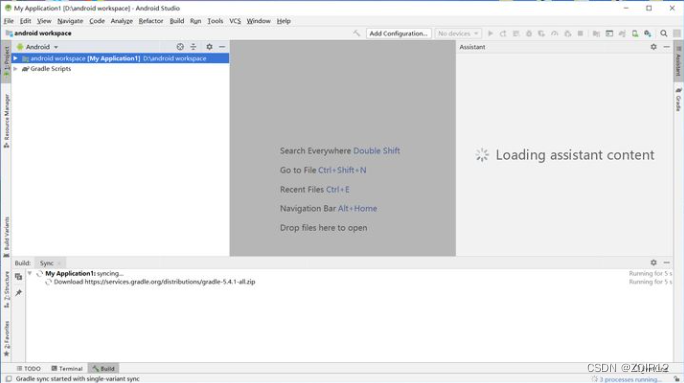Image resolution: width=684 pixels, height=383 pixels.
Task: Click Sync Project with Gradle Files icon
Action: (x=622, y=34)
